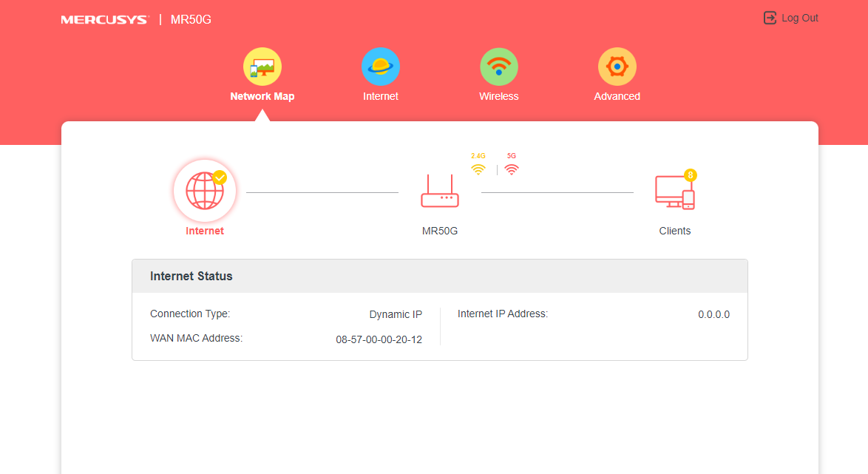Viewport: 868px width, 474px height.
Task: Click the Log Out text link
Action: click(x=800, y=18)
